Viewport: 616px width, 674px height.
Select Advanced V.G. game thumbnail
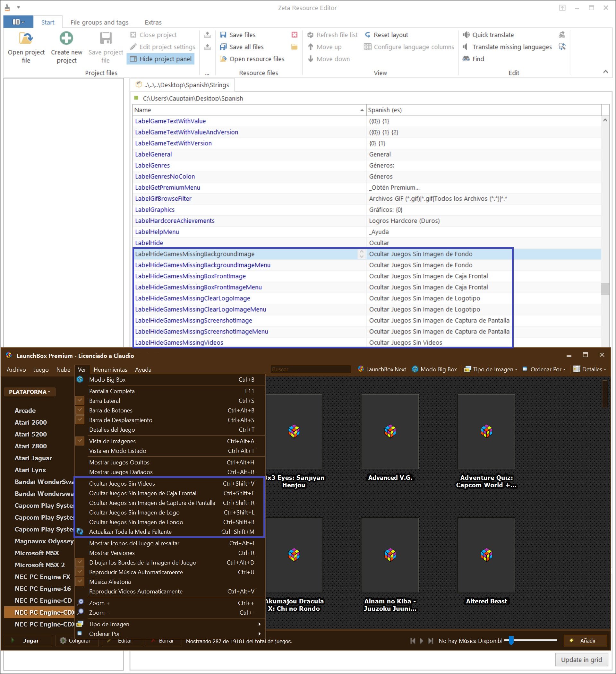point(390,431)
